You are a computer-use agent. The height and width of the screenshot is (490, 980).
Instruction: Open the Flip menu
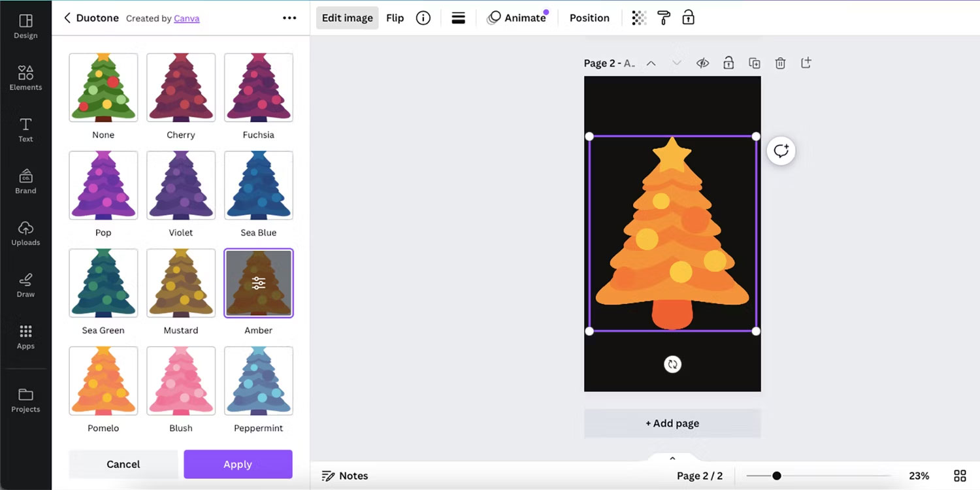395,18
